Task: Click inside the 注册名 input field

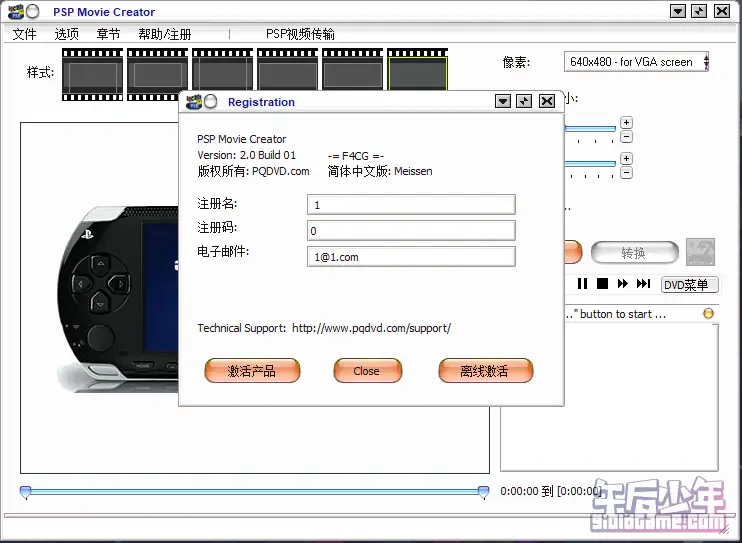Action: click(x=411, y=205)
